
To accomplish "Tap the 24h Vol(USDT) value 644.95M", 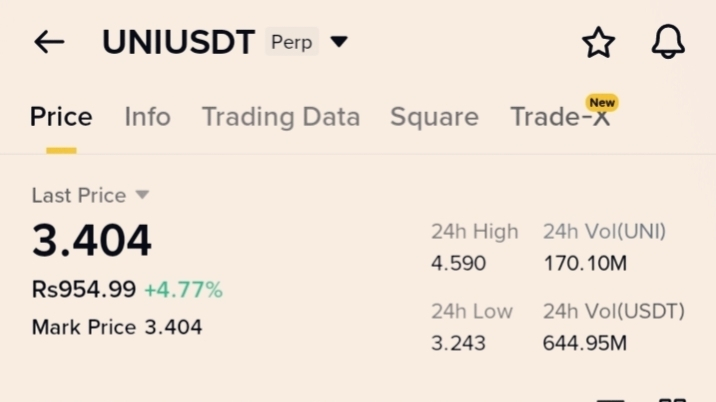I will (585, 343).
